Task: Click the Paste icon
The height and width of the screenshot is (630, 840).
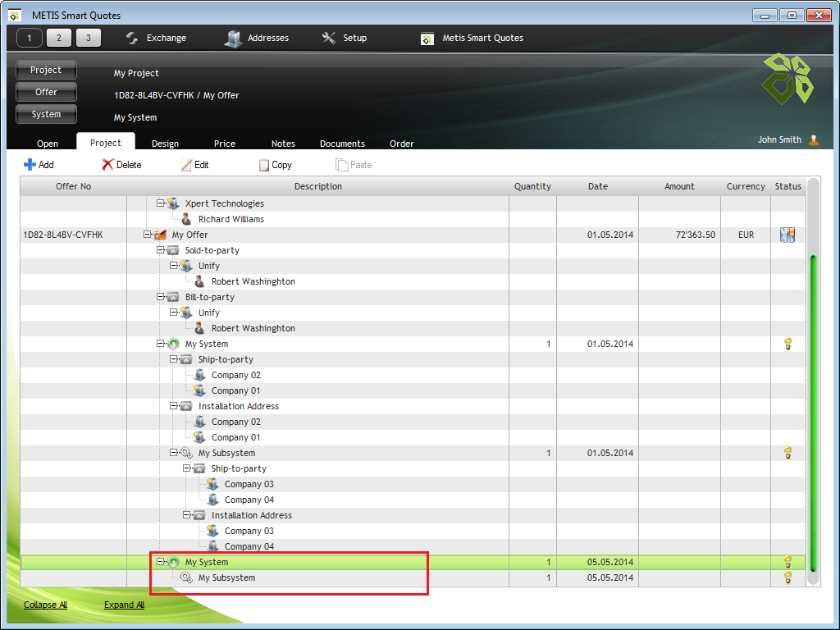Action: click(x=341, y=164)
